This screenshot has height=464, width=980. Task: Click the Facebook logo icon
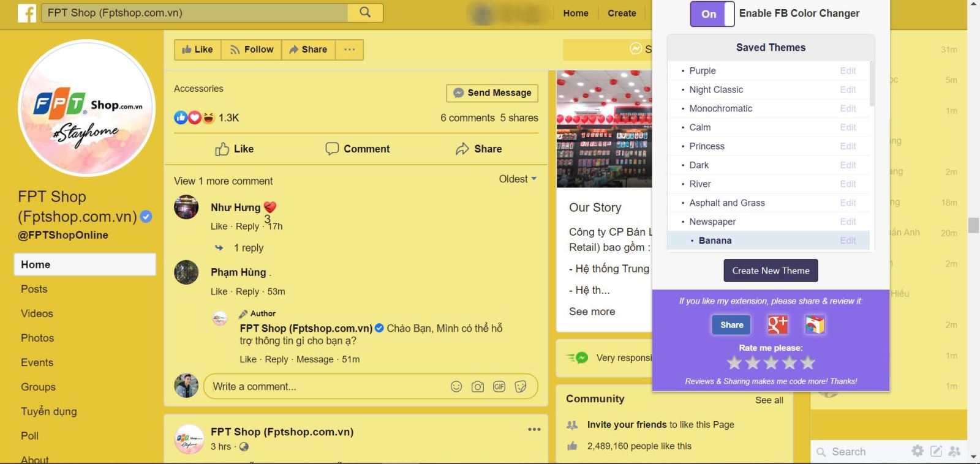(x=27, y=13)
